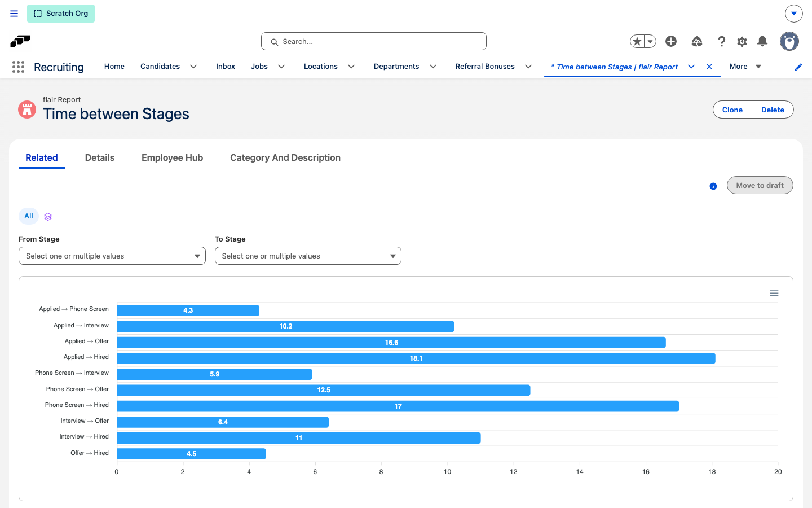The image size is (812, 508).
Task: Open the Candidates tab
Action: pos(160,67)
